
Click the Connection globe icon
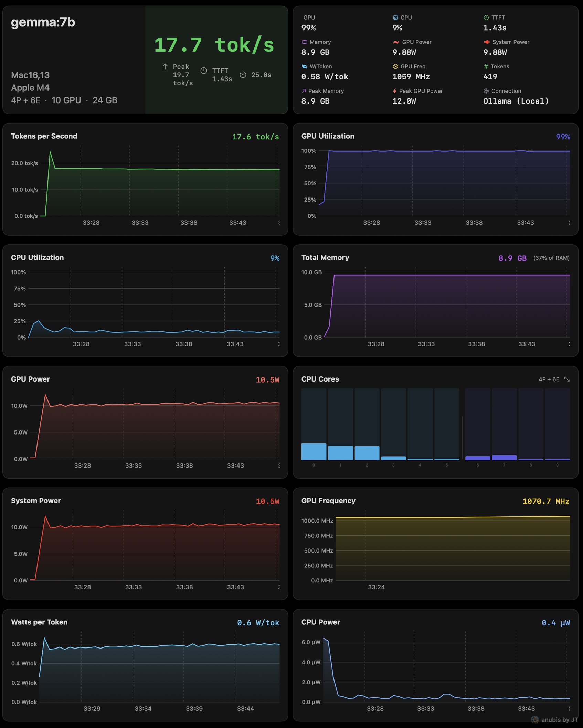click(486, 91)
